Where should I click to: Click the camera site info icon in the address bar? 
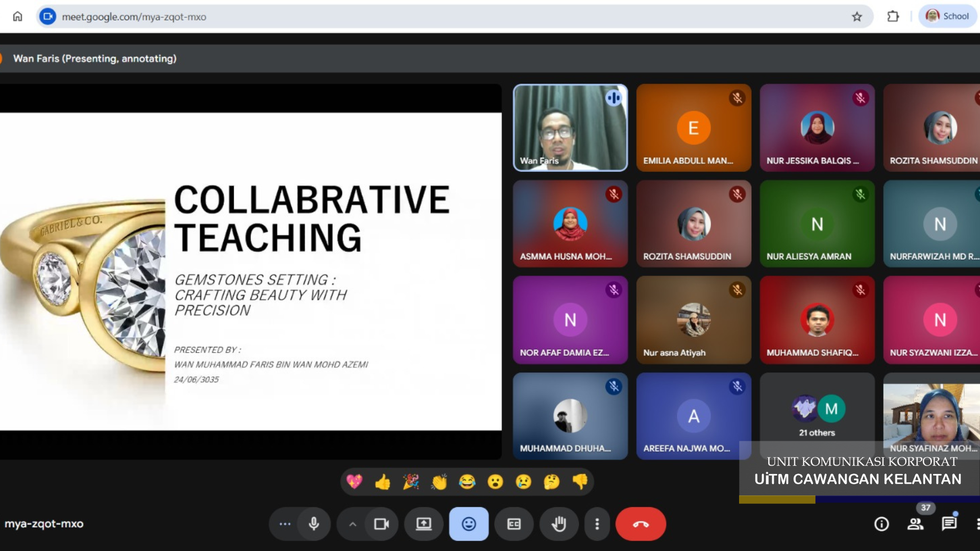(x=47, y=16)
